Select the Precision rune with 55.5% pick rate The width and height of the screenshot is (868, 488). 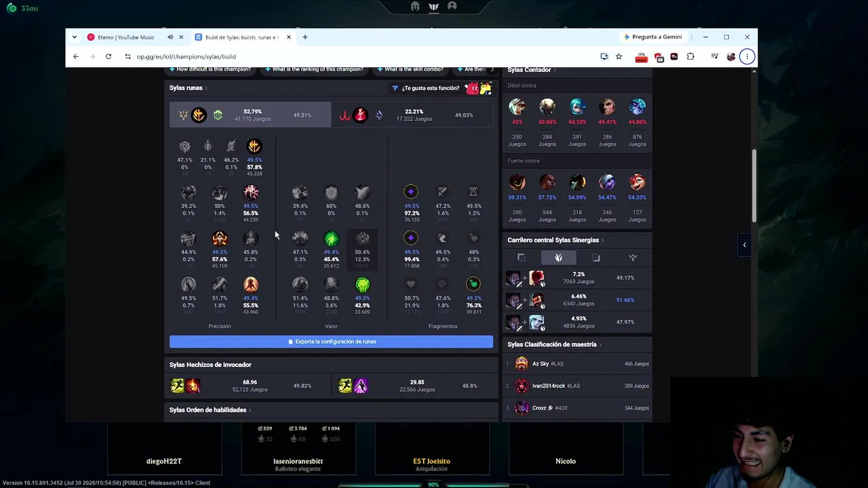coord(251,285)
